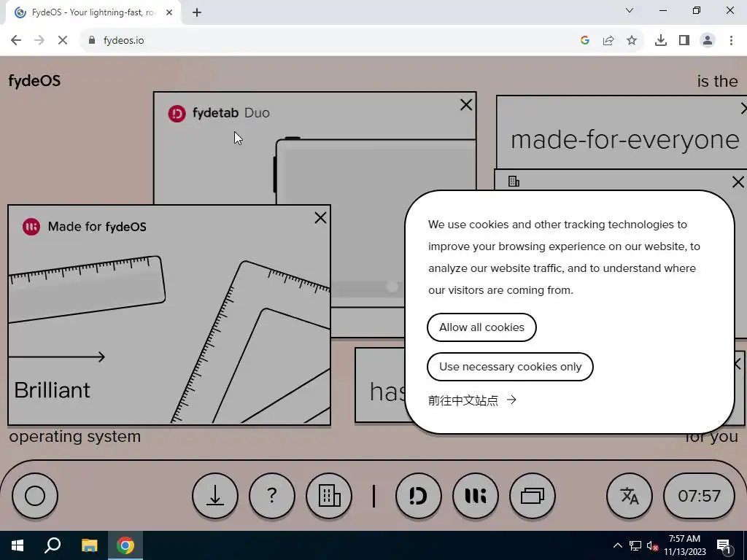Viewport: 747px width, 560px height.
Task: Close the fydetab Duo card
Action: (466, 105)
